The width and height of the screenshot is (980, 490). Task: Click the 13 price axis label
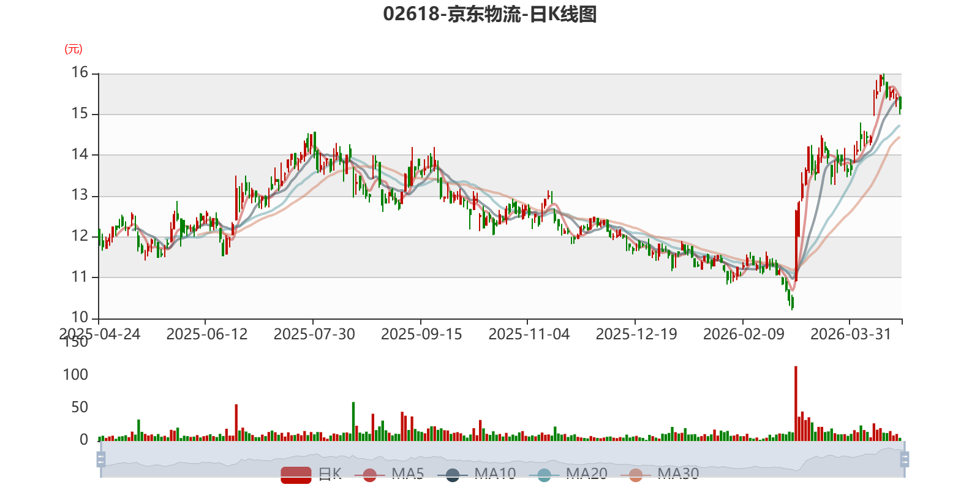point(80,195)
